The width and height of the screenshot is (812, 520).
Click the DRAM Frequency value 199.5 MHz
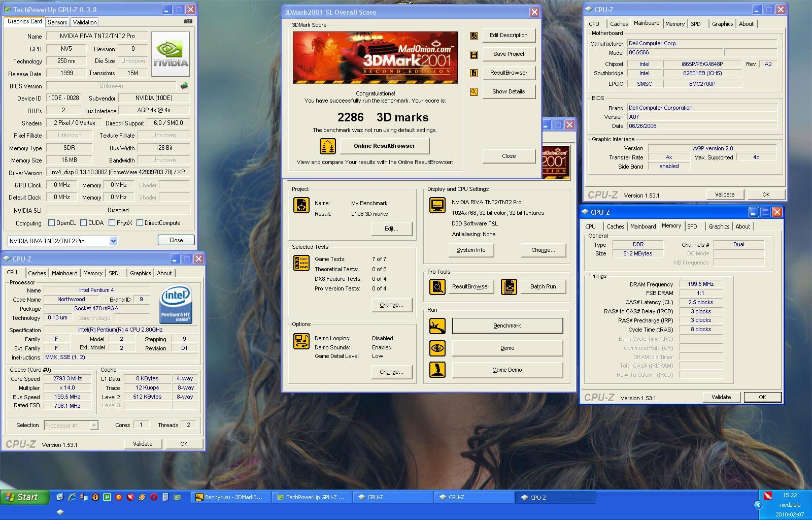point(700,284)
